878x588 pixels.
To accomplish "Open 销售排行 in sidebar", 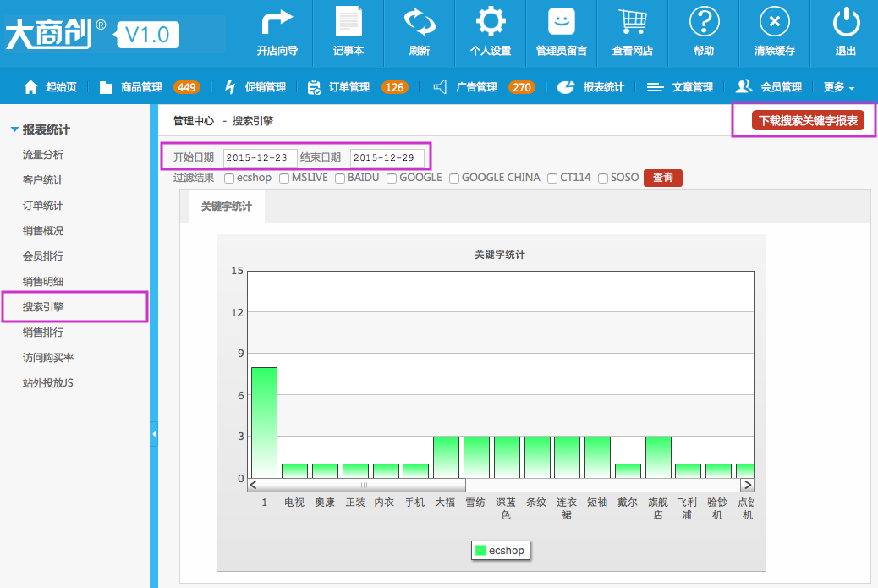I will (43, 332).
